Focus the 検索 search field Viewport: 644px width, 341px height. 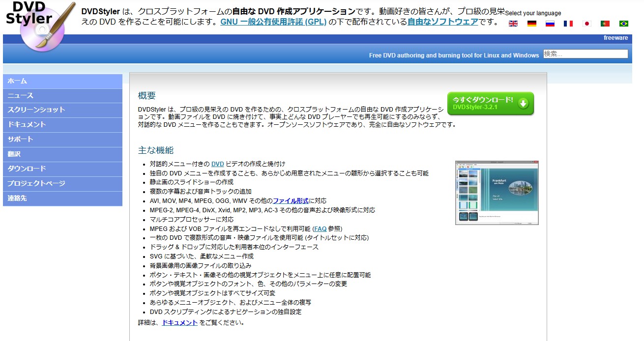click(585, 54)
